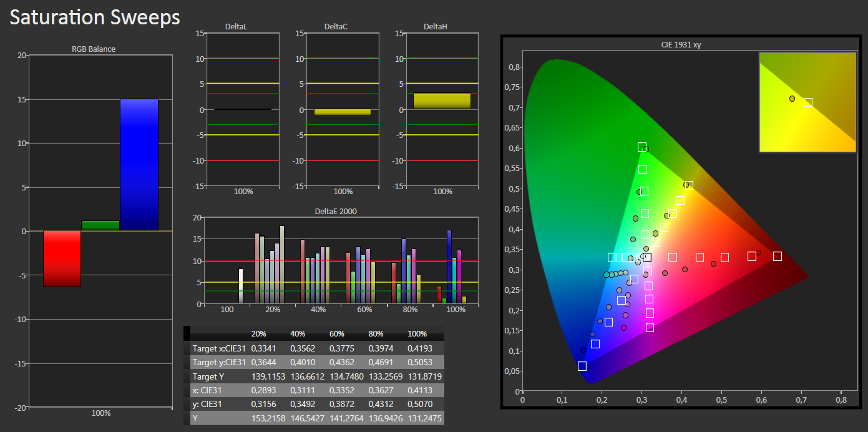868x432 pixels.
Task: Select the flat black DeltaL line
Action: click(243, 109)
